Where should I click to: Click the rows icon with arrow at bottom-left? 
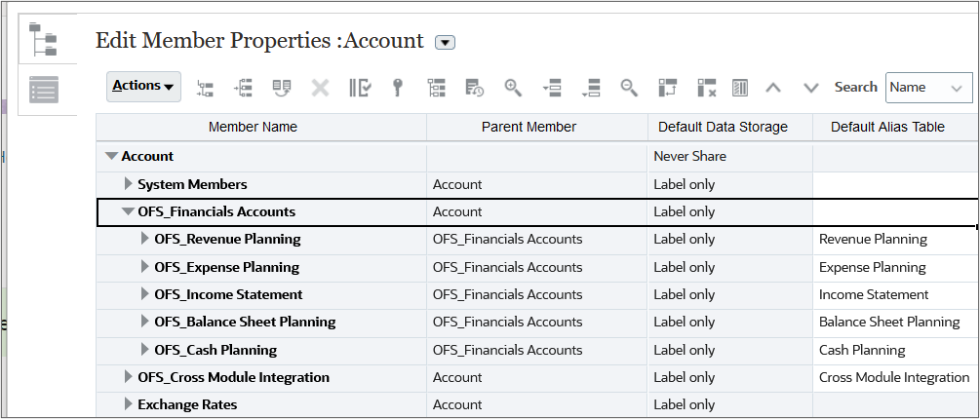click(591, 88)
